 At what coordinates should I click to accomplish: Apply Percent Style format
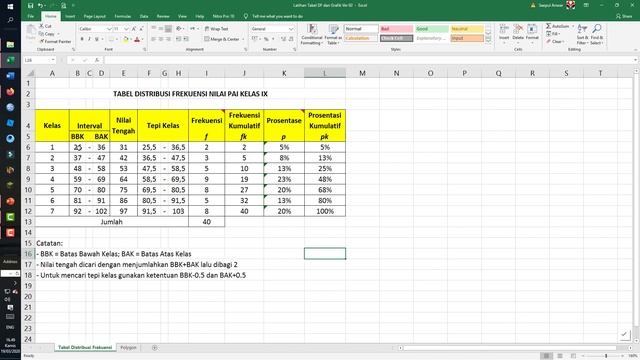(x=266, y=39)
